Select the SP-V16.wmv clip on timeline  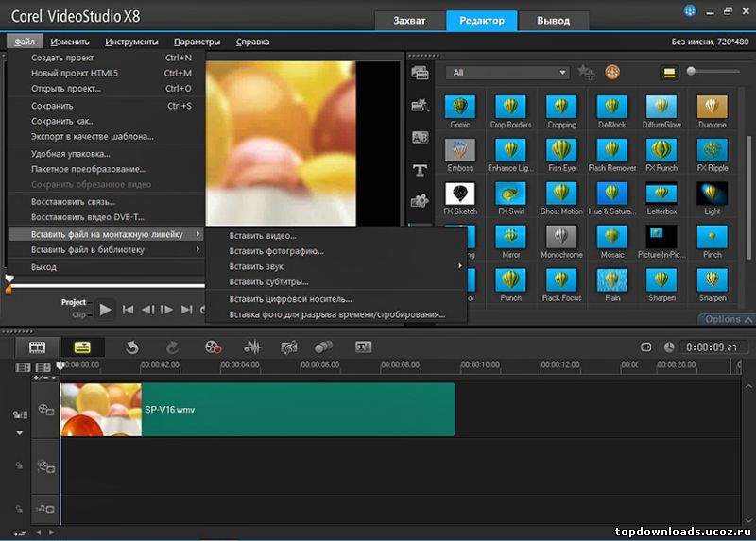(257, 410)
